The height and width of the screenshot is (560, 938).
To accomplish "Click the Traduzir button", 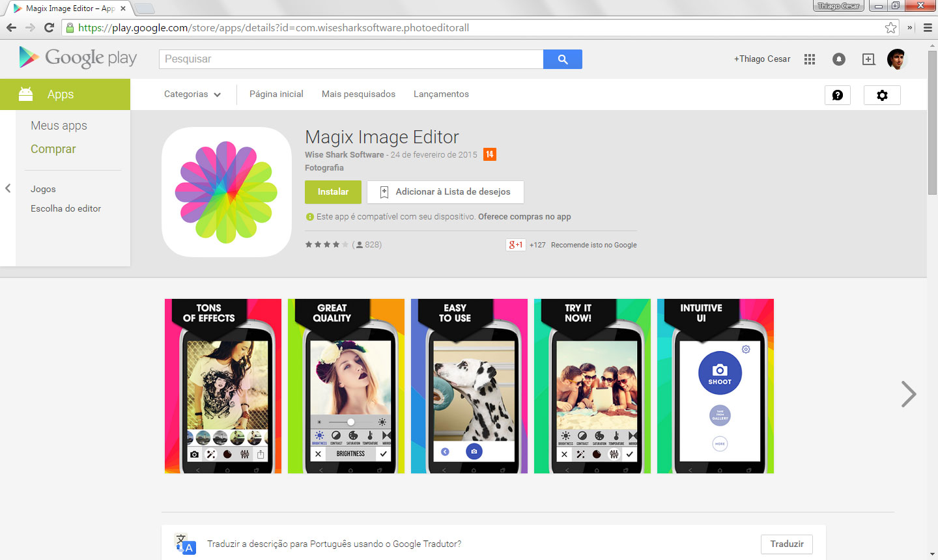I will coord(787,544).
